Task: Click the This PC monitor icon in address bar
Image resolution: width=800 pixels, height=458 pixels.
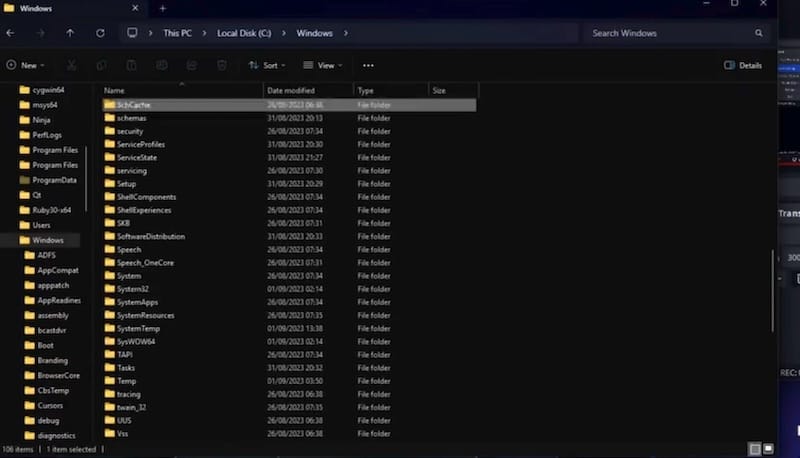Action: pyautogui.click(x=132, y=33)
